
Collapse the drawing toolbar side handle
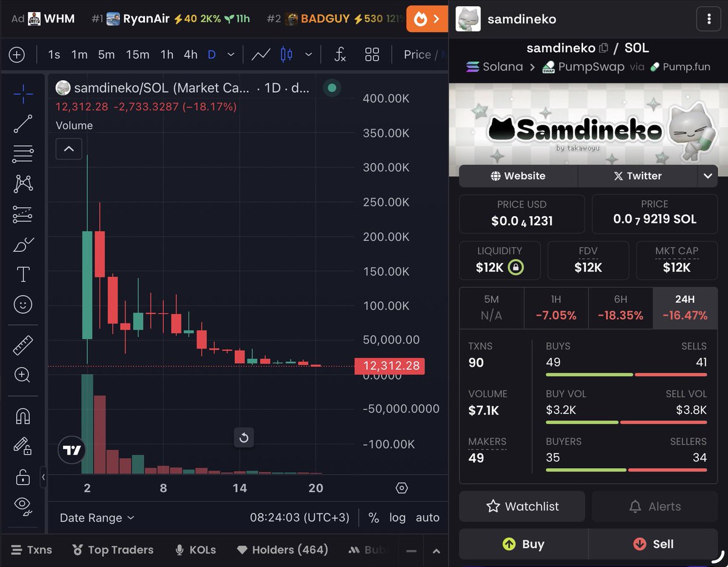click(x=43, y=478)
